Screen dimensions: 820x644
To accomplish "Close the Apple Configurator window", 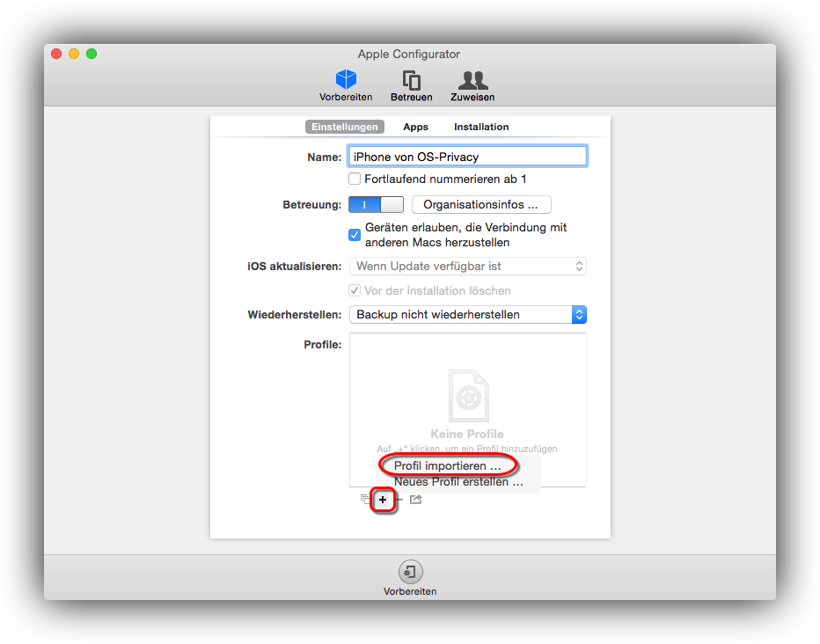I will [56, 54].
